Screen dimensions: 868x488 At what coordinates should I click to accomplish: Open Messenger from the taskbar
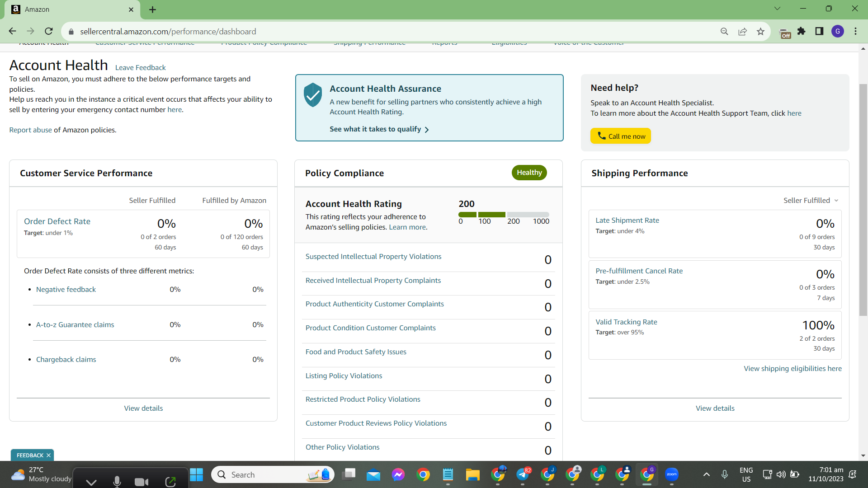398,475
